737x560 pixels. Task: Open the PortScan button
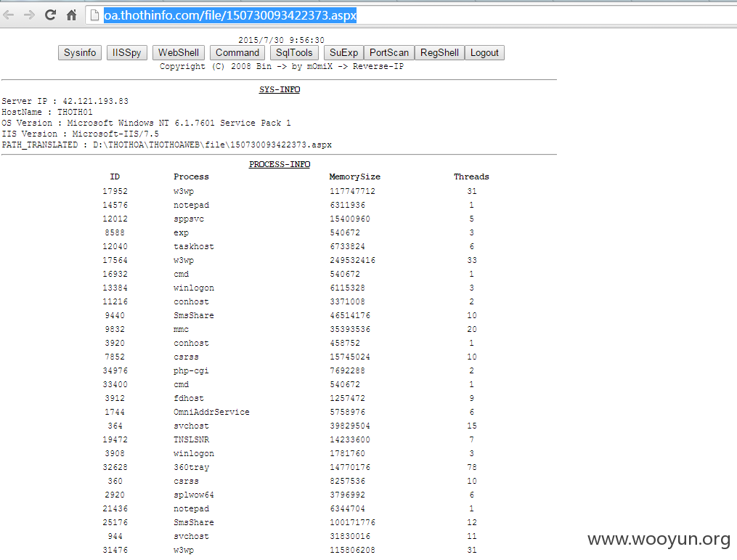pyautogui.click(x=389, y=53)
